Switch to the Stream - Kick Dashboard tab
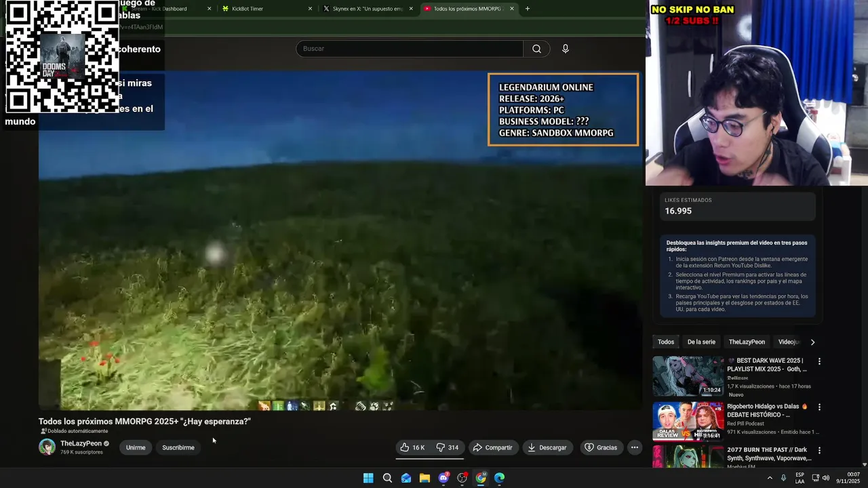 tap(166, 9)
